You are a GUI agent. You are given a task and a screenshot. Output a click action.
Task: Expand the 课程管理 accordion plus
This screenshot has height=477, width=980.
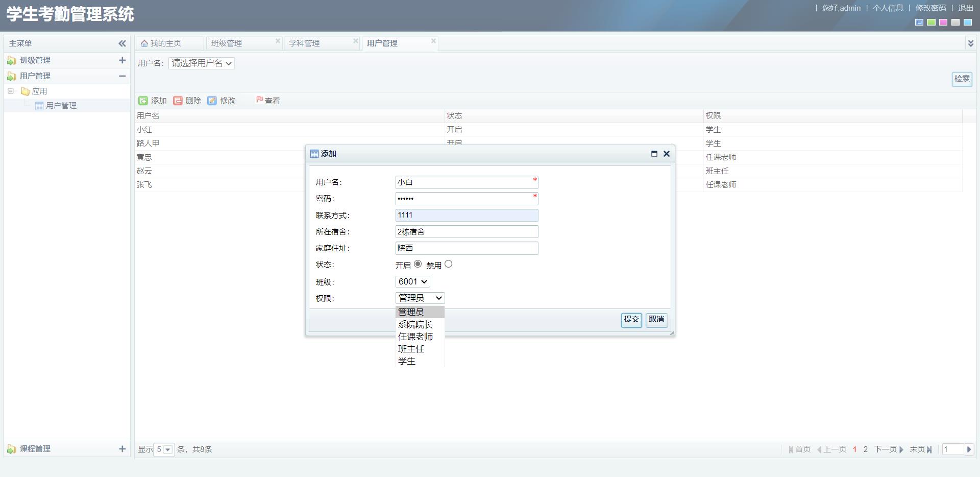tap(122, 449)
